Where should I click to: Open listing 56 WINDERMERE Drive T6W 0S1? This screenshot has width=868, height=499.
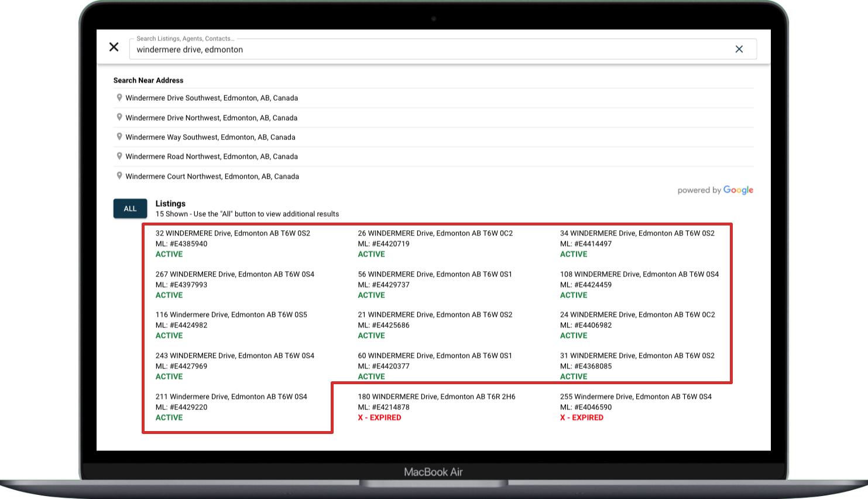(435, 274)
